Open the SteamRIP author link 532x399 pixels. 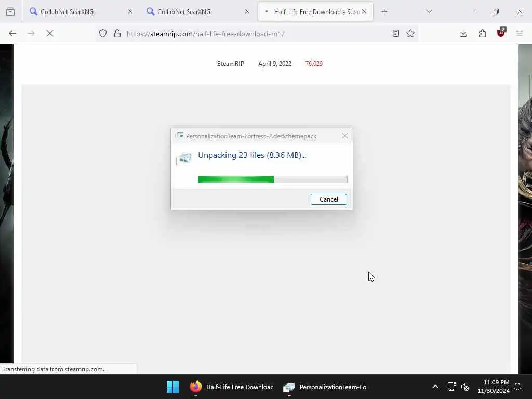230,64
